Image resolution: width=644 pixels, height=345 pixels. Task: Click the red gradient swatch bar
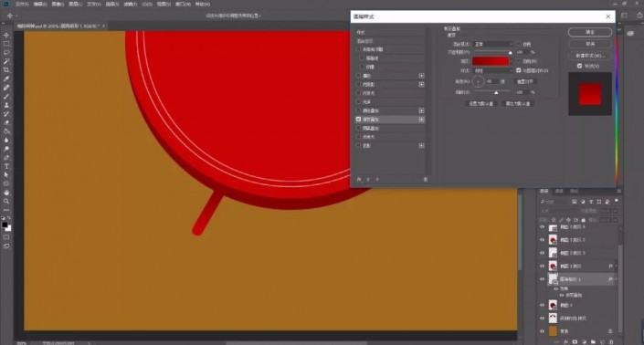point(491,61)
